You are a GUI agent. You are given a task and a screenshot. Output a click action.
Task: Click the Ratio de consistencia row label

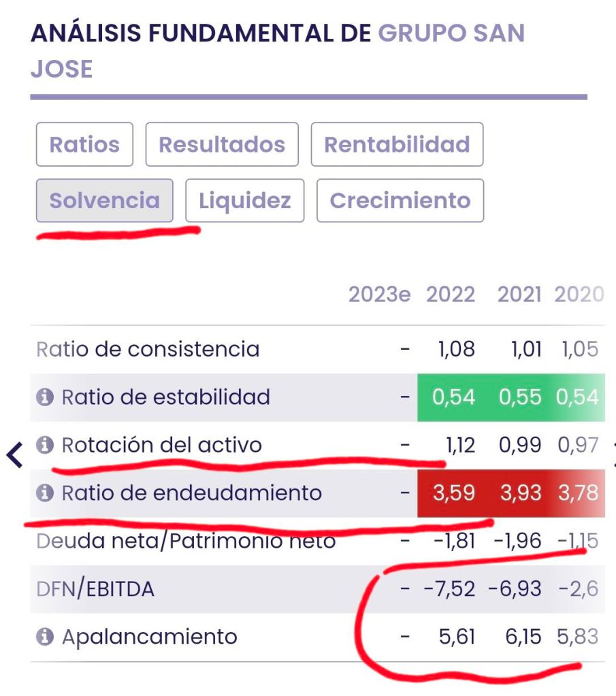148,350
